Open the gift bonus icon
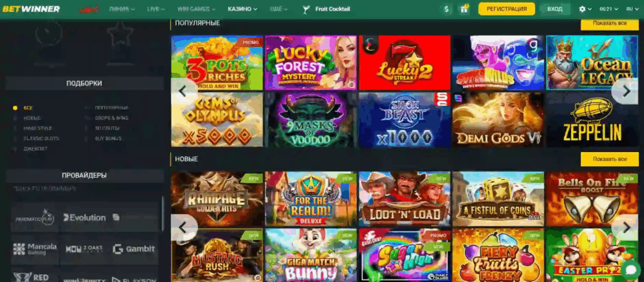Image resolution: width=644 pixels, height=282 pixels. coord(464,9)
